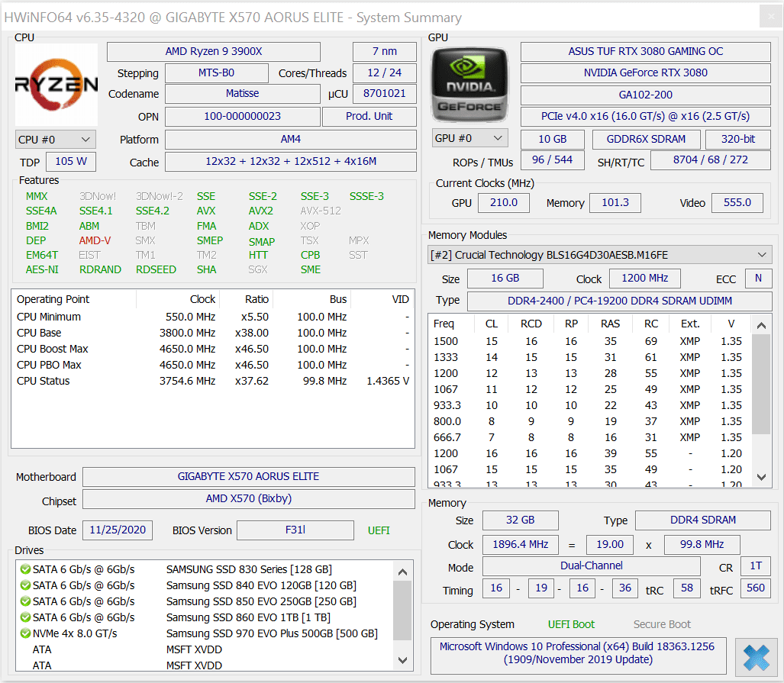784x683 pixels.
Task: Click the tRFC value 560
Action: tap(756, 588)
